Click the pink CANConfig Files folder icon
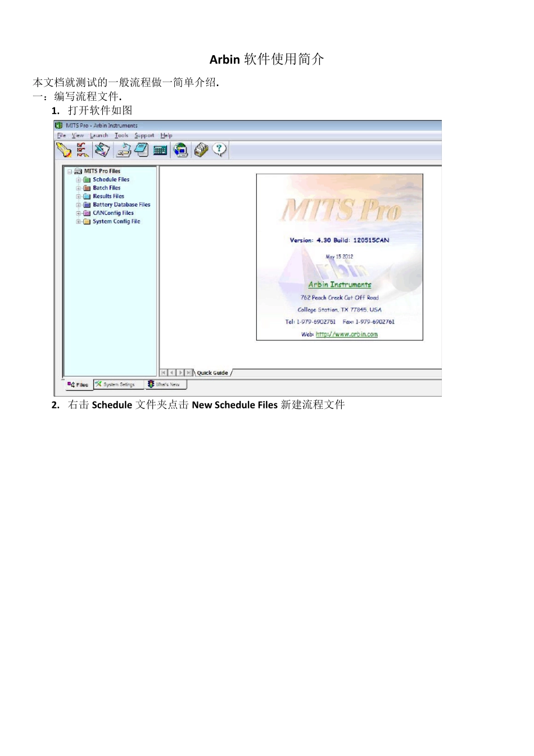 [87, 213]
